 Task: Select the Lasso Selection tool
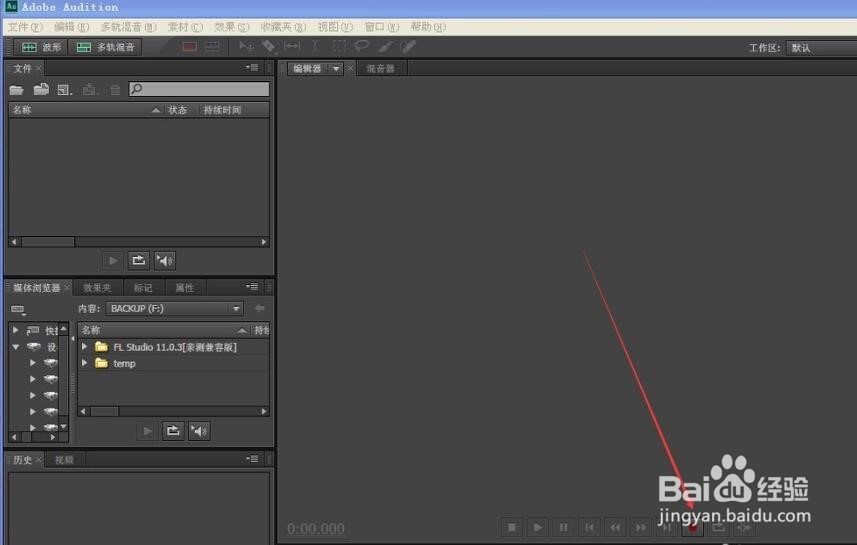click(x=362, y=46)
